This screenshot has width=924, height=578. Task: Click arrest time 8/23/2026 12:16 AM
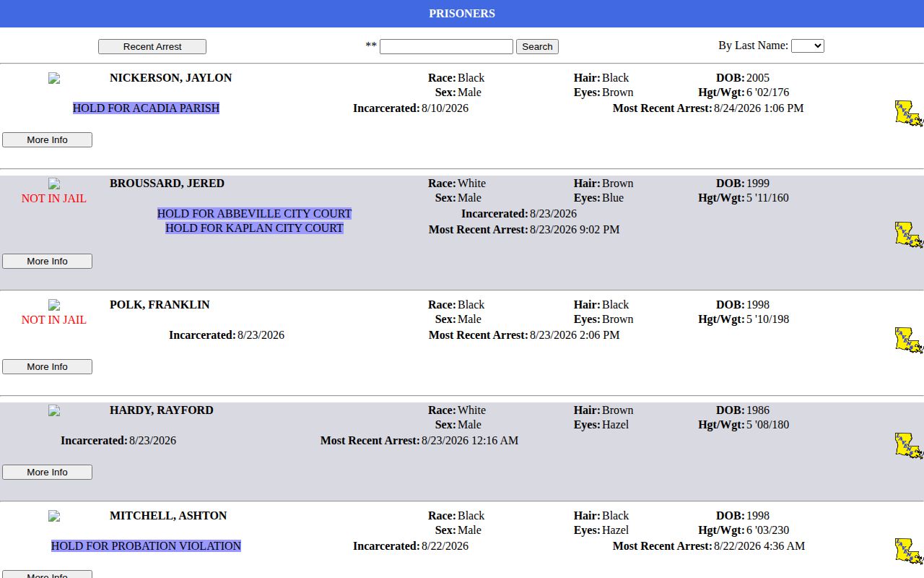point(470,441)
